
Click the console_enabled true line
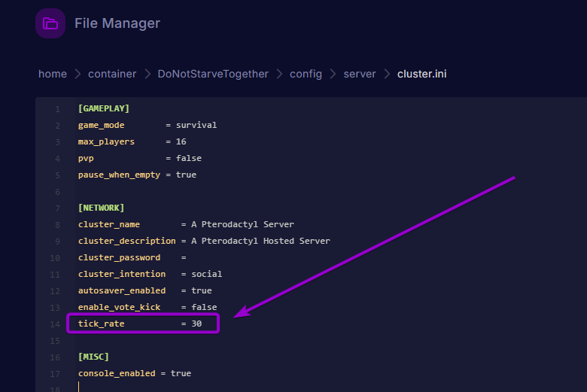135,373
